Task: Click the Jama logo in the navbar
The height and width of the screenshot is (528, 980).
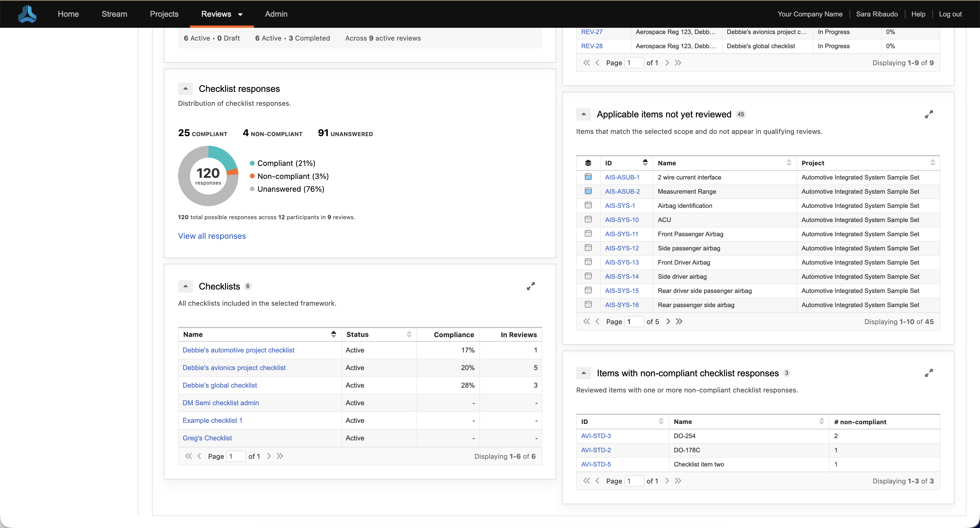Action: coord(27,14)
